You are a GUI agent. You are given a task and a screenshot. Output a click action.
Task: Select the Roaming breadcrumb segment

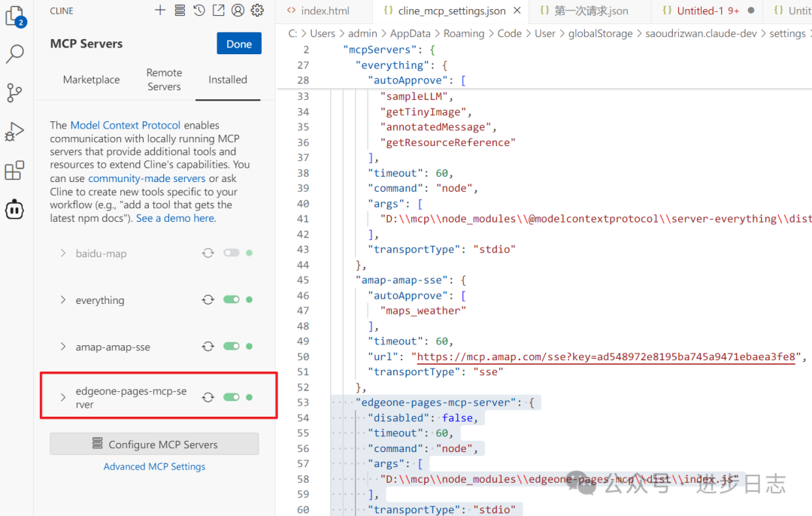tap(464, 34)
